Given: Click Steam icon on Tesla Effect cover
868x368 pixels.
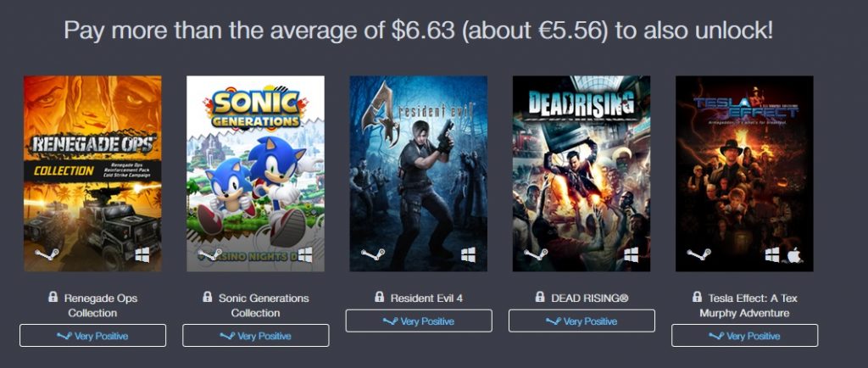Looking at the screenshot, I should tap(695, 254).
